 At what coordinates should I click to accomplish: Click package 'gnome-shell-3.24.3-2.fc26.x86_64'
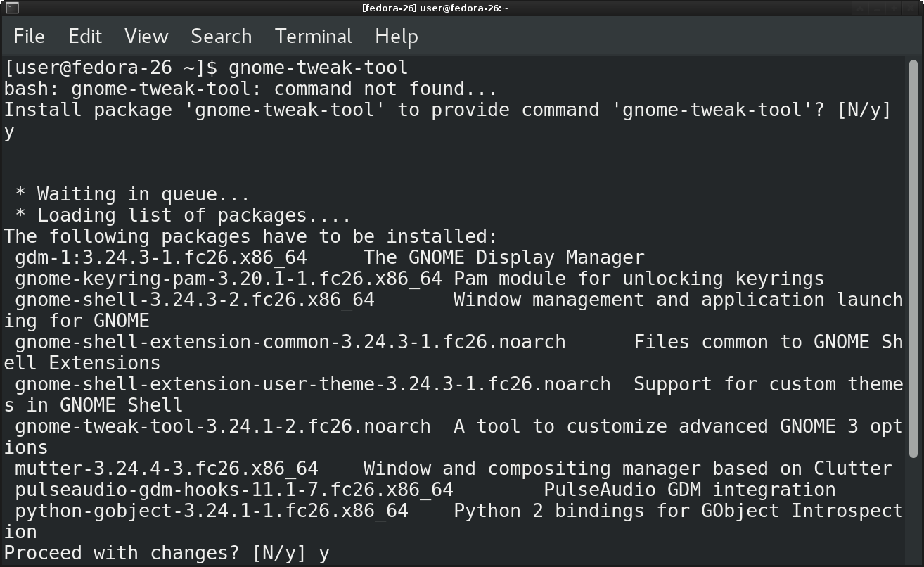tap(195, 300)
